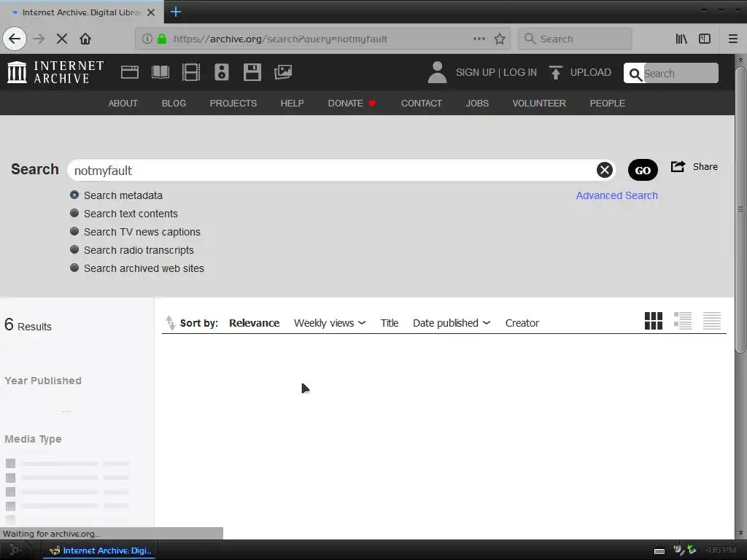Switch to list detail view
This screenshot has width=747, height=560.
pyautogui.click(x=683, y=321)
